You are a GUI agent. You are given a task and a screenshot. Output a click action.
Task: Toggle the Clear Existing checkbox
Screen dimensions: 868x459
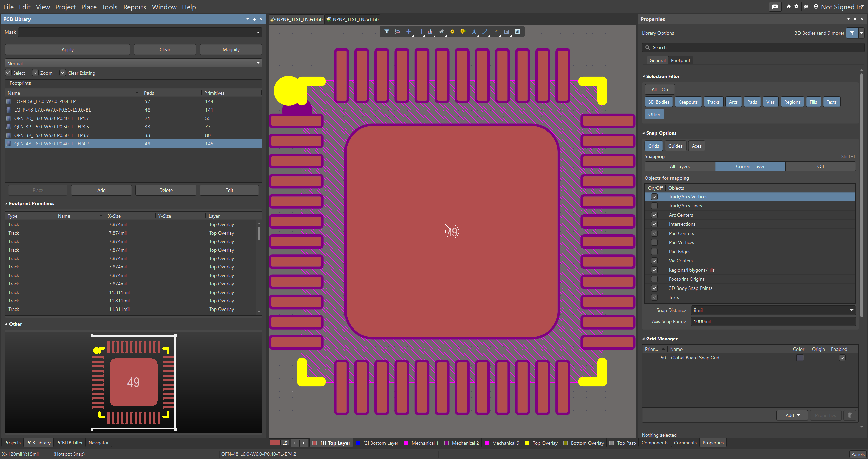[x=62, y=73]
